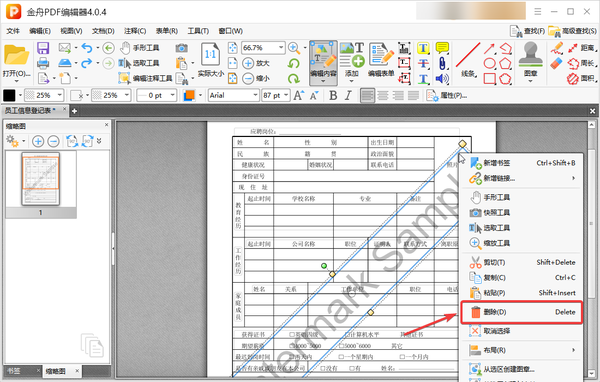Click the Save floppy disk icon
600x382 pixels.
[x=43, y=48]
